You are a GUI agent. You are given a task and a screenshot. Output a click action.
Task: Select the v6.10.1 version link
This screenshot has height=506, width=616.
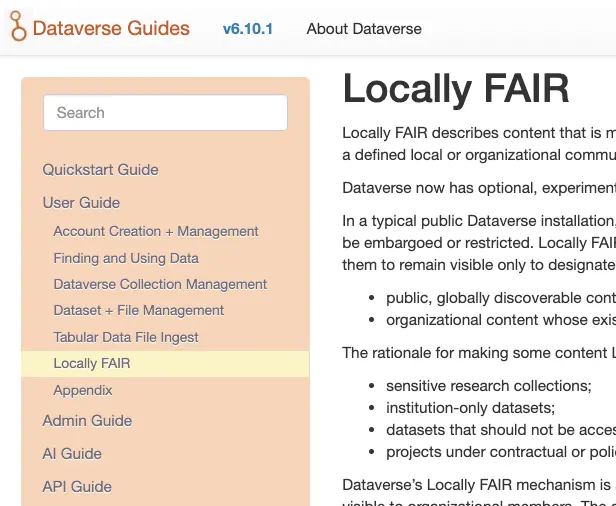point(248,29)
